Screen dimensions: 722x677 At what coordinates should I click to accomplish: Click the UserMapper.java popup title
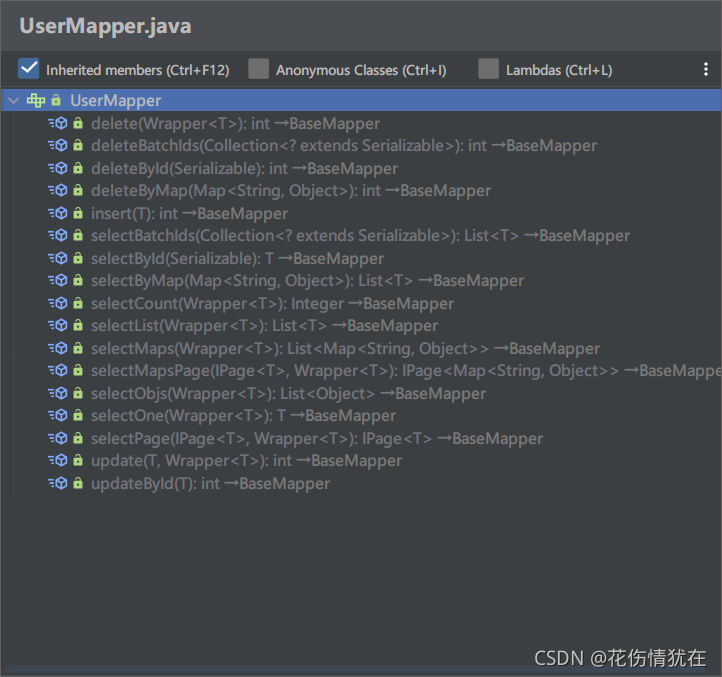pyautogui.click(x=105, y=26)
